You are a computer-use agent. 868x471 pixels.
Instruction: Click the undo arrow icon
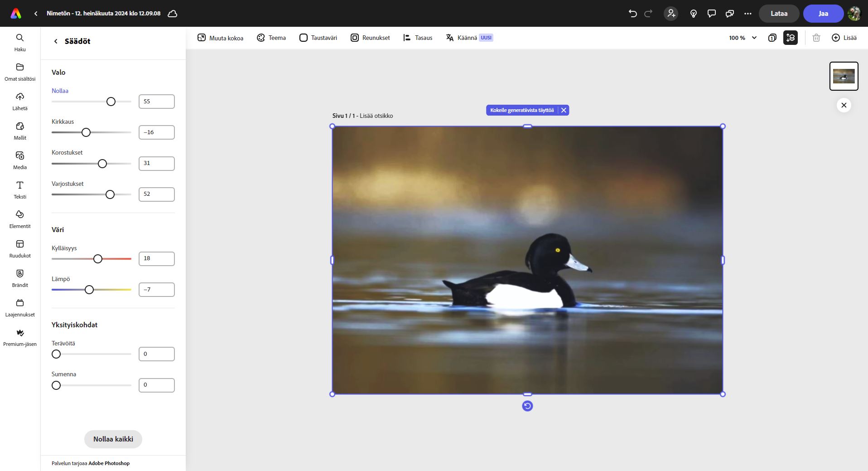632,14
